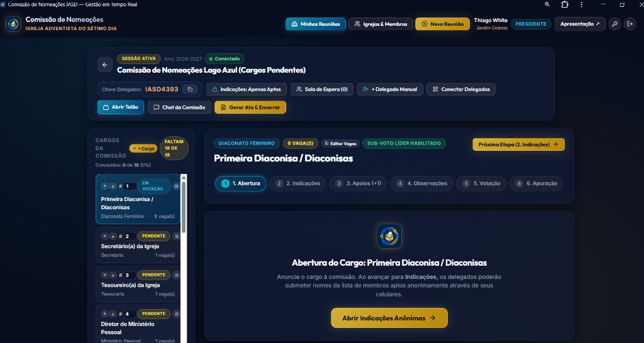Open settings sliders on Secretário(a) card

pos(177,236)
